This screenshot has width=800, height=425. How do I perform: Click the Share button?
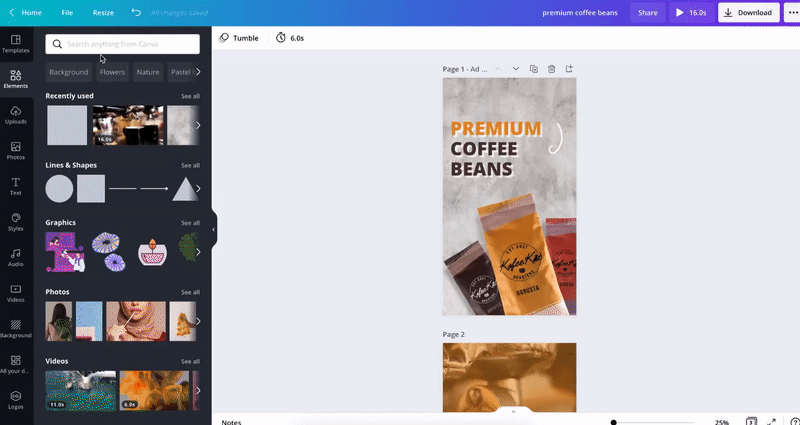pos(648,13)
